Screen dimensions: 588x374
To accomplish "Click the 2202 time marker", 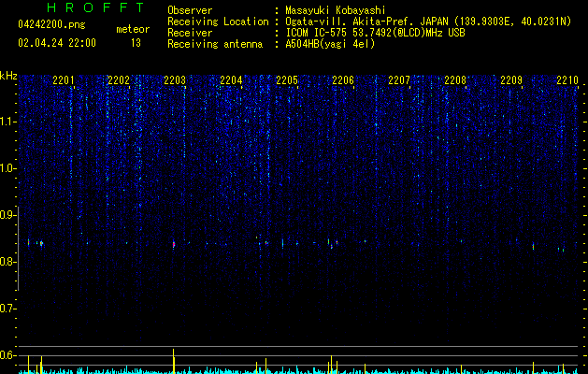I will click(x=119, y=79).
